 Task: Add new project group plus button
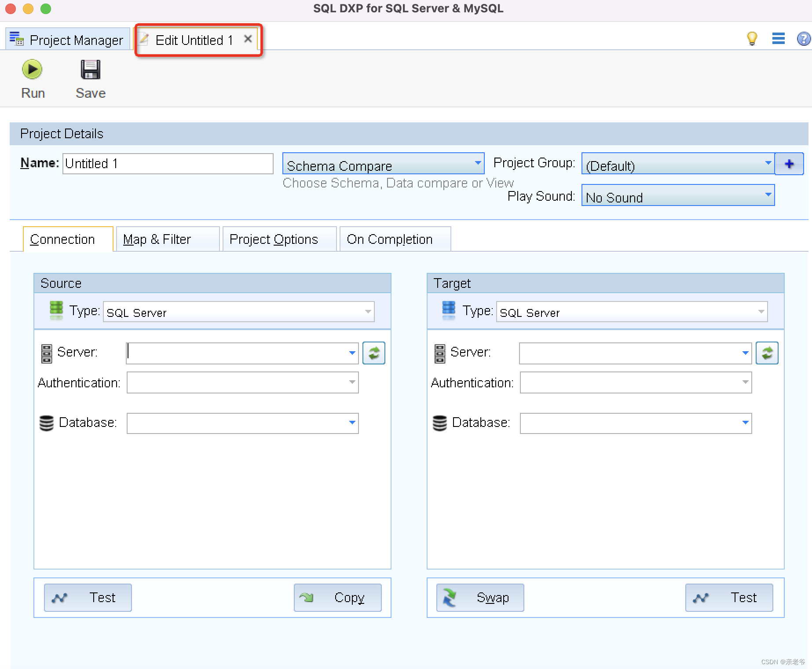(789, 164)
